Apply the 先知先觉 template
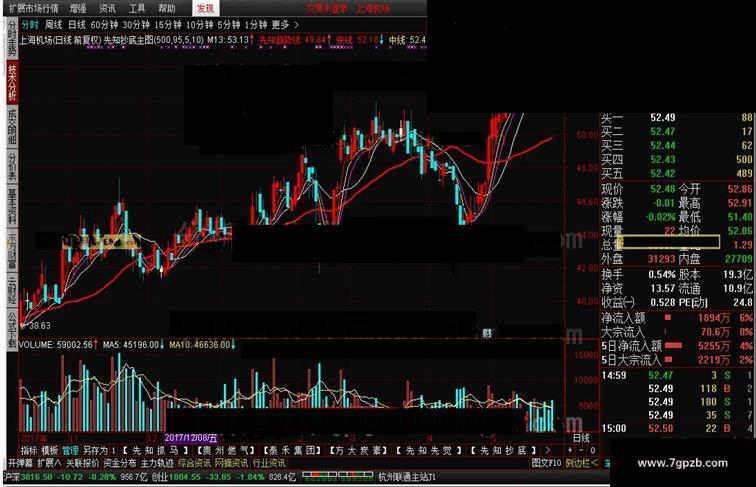 [429, 450]
